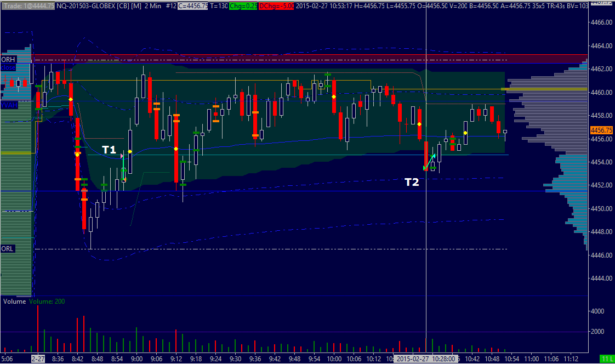Click the 8:36 time axis label

(x=58, y=359)
